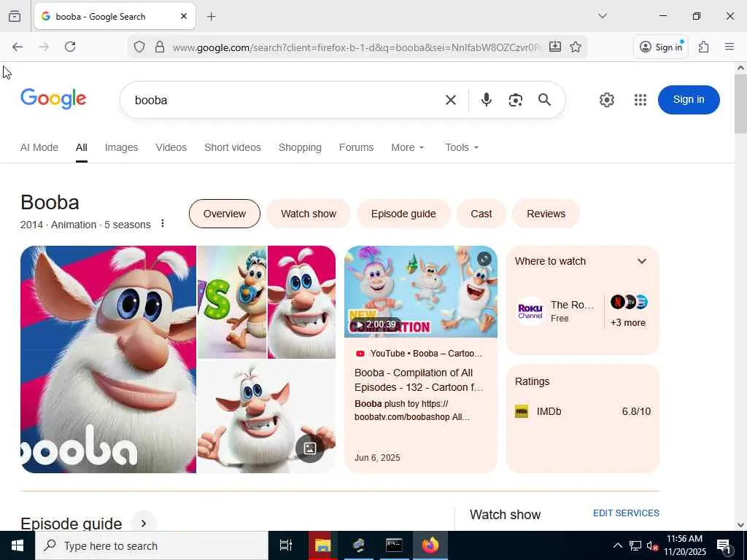Click the Netflix icon in Where to watch
The height and width of the screenshot is (560, 747).
[x=617, y=302]
